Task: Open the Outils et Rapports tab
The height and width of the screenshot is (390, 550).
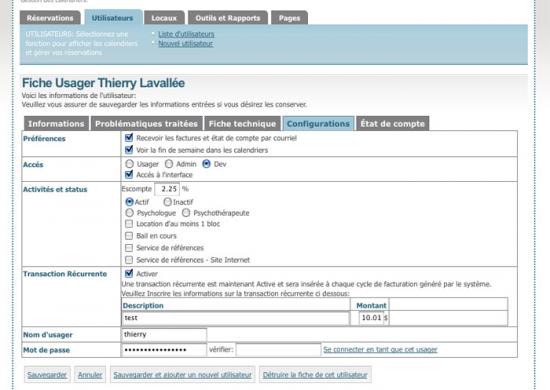Action: pos(228,18)
